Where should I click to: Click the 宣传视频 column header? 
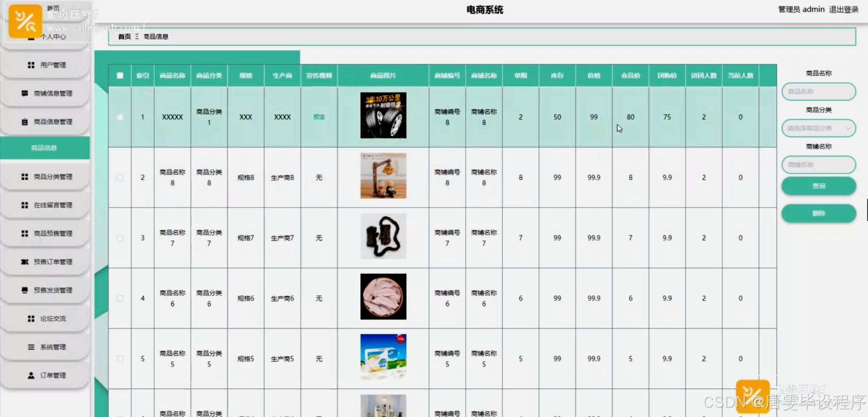tap(319, 75)
